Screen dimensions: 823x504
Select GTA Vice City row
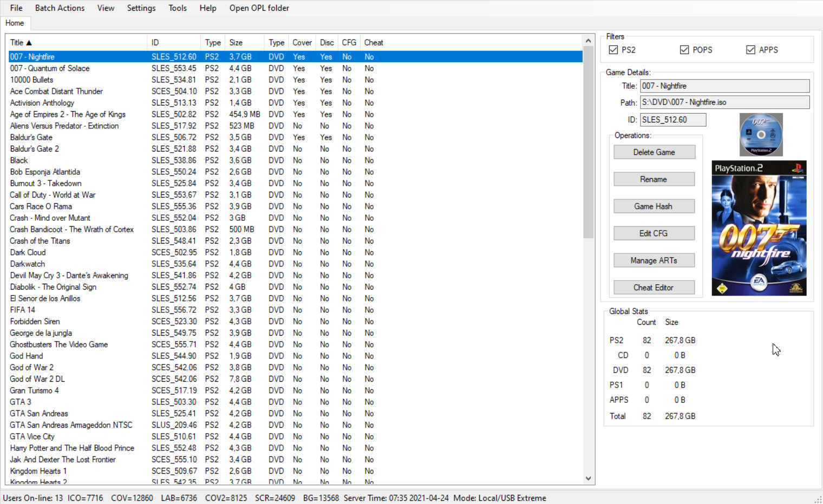pyautogui.click(x=295, y=436)
